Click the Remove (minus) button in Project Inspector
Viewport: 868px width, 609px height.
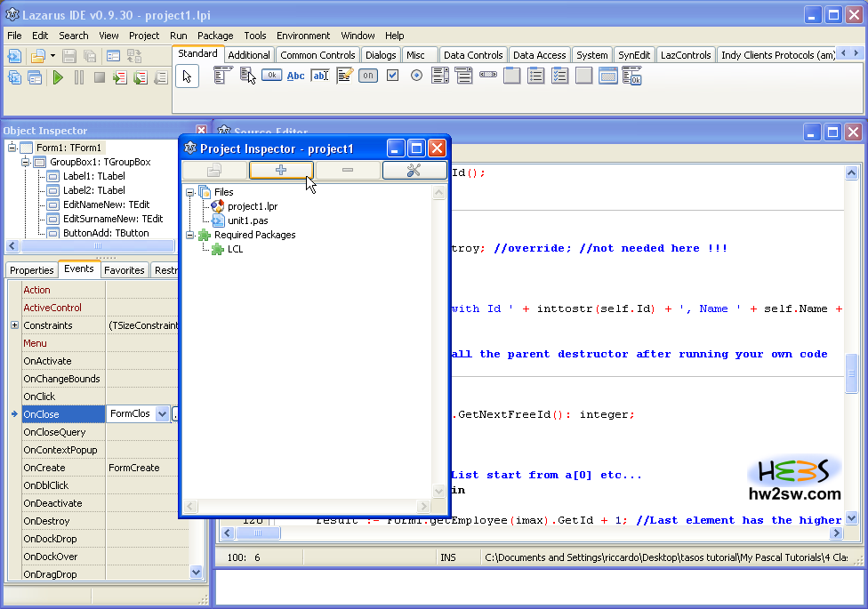348,170
